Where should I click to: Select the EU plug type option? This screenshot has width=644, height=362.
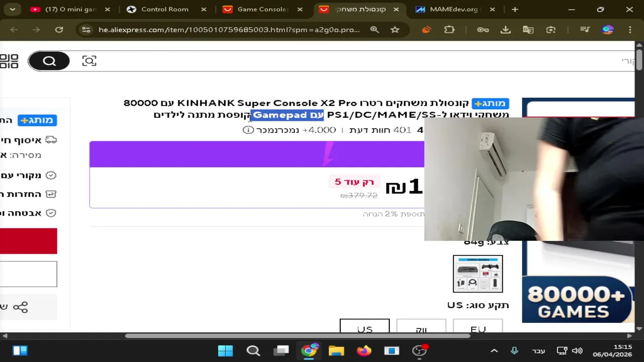pyautogui.click(x=478, y=326)
